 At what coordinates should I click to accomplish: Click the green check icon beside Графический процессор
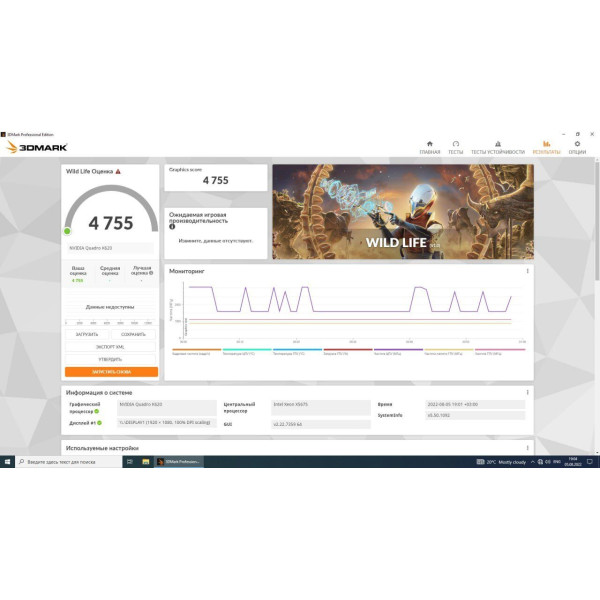point(97,411)
